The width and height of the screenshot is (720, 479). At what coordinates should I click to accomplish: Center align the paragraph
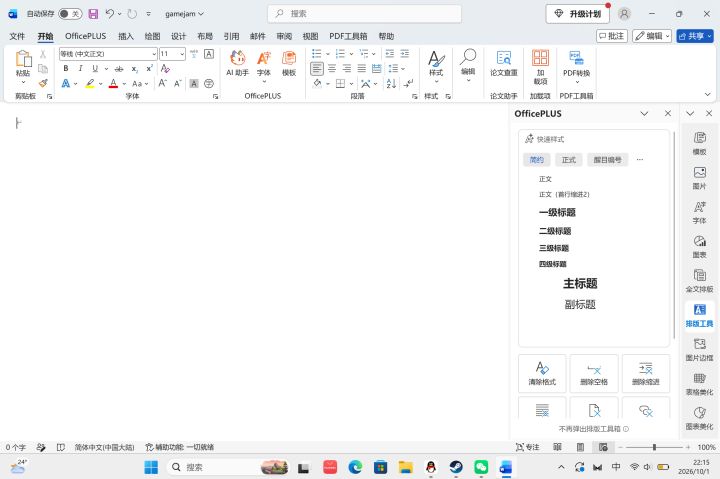click(x=332, y=69)
